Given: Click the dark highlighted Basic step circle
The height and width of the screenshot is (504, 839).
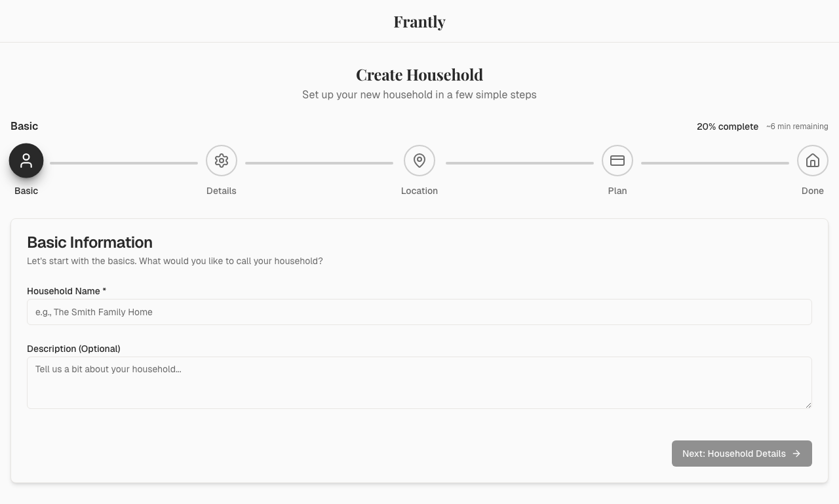Looking at the screenshot, I should pos(26,161).
